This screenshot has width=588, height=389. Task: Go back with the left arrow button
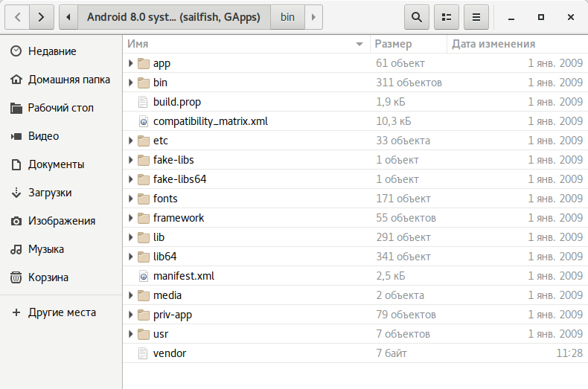(x=17, y=17)
